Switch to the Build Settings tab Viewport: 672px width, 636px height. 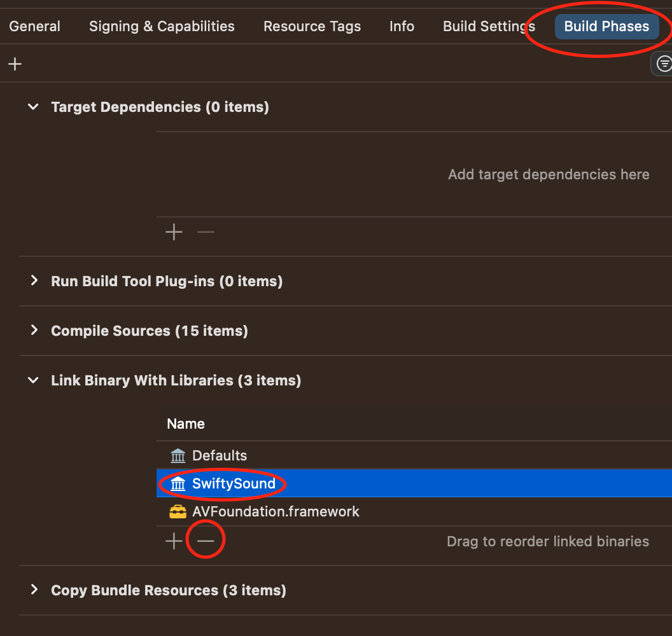(x=488, y=26)
